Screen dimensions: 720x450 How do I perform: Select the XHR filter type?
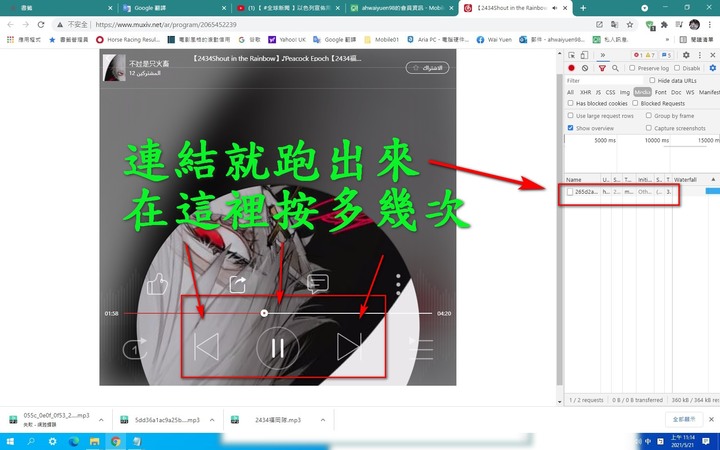point(585,92)
